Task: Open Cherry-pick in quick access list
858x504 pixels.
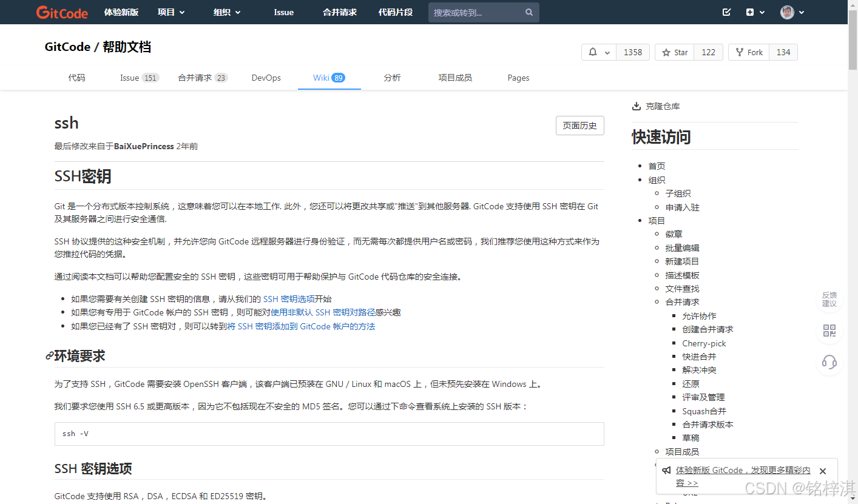Action: (704, 343)
